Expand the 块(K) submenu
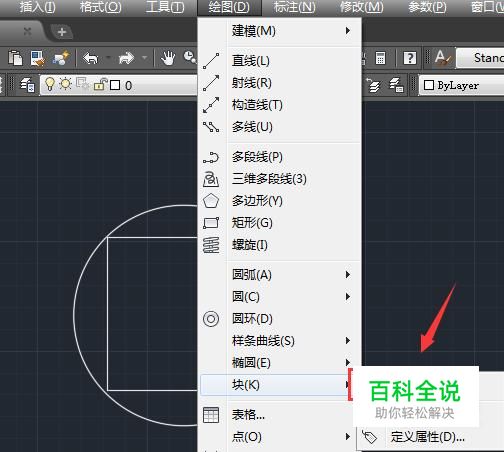The height and width of the screenshot is (452, 504). coord(275,385)
